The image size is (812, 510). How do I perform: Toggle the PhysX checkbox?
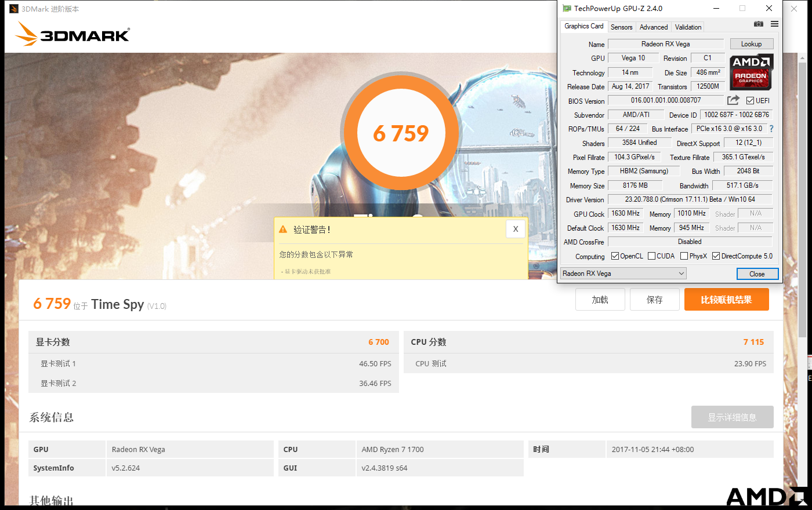pos(684,256)
